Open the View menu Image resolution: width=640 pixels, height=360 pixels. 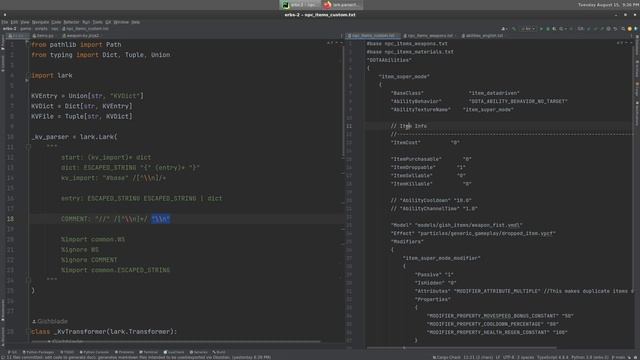[25, 22]
